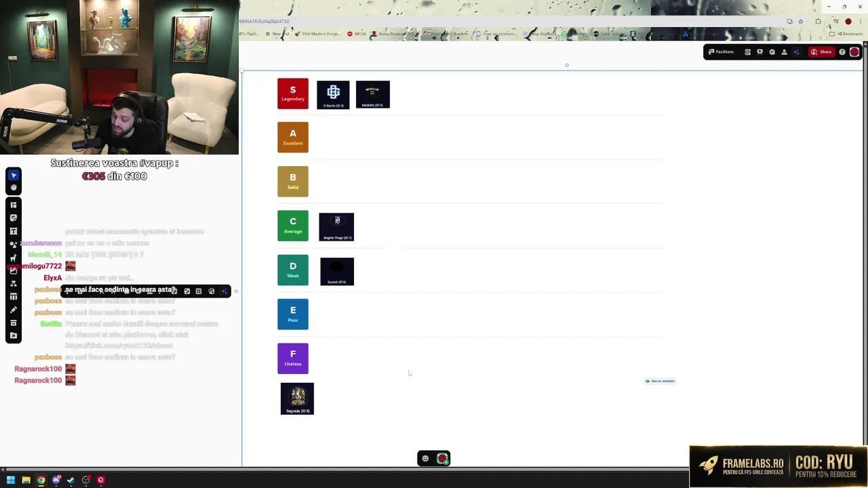Viewport: 868px width, 488px height.
Task: Open the browser extensions puzzle icon
Action: [818, 21]
